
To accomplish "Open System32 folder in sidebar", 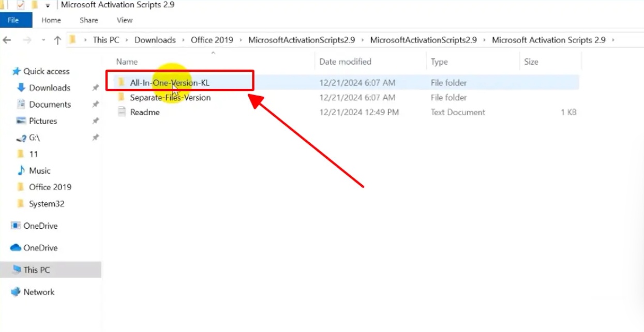I will point(47,204).
